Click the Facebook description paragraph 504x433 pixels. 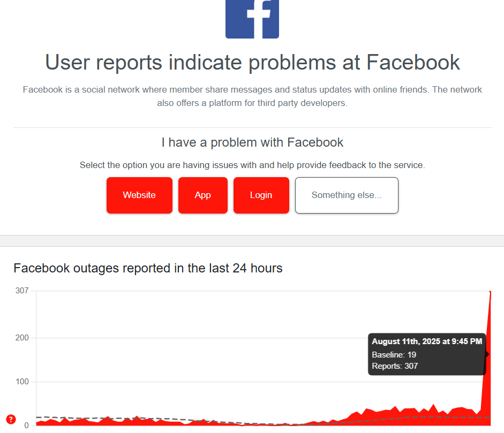point(252,96)
